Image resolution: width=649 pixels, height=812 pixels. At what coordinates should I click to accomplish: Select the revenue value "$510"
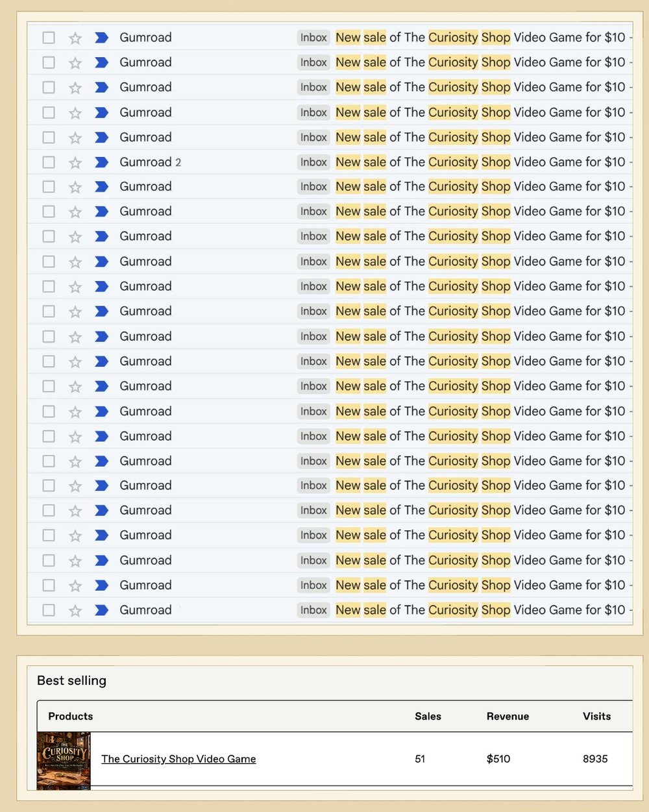pos(498,759)
